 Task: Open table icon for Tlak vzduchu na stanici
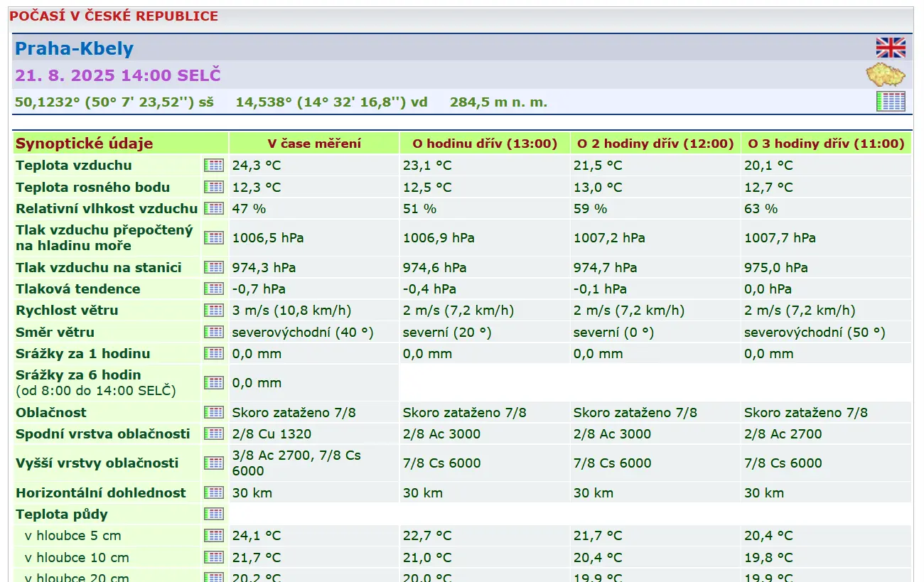(x=213, y=267)
